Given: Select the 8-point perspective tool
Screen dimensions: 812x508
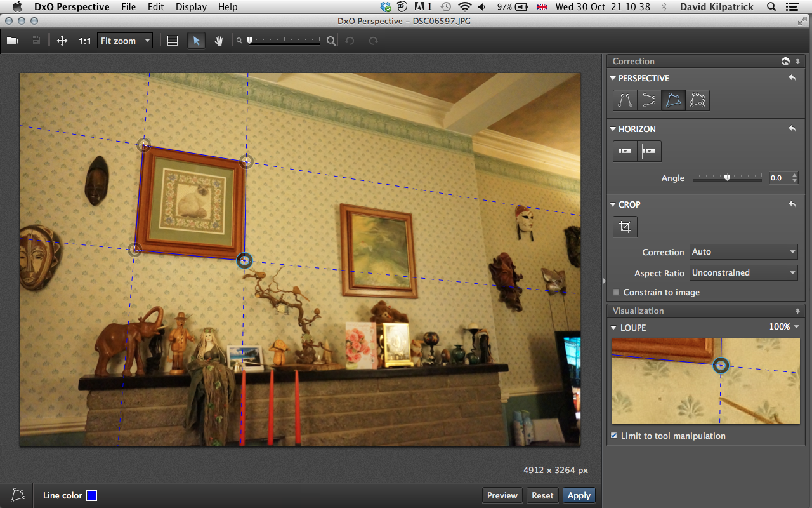Looking at the screenshot, I should click(x=697, y=100).
